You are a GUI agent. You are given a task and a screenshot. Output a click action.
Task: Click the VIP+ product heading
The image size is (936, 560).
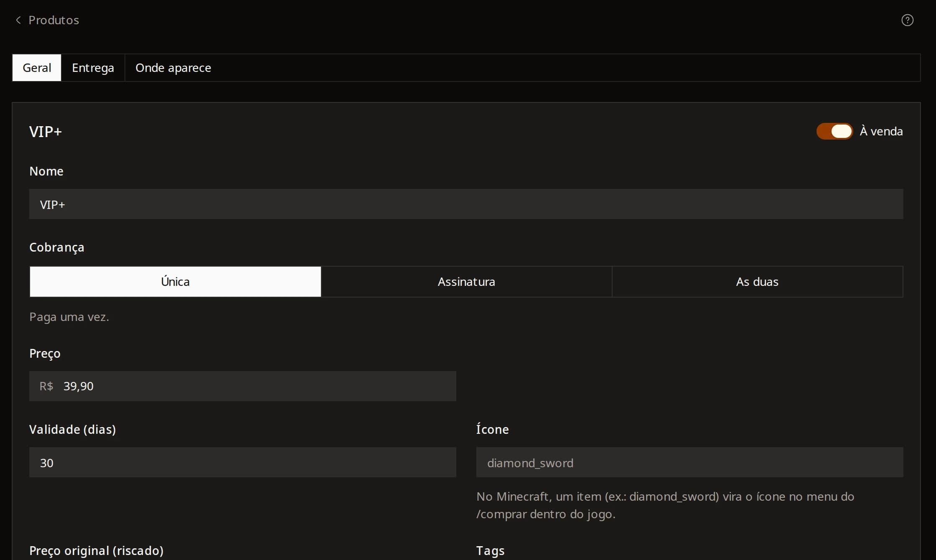(x=46, y=132)
